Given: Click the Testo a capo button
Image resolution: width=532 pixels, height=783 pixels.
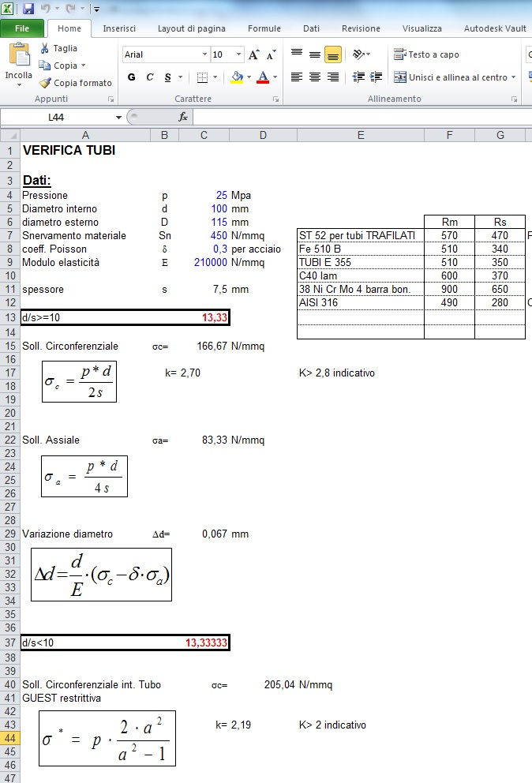Looking at the screenshot, I should (426, 54).
